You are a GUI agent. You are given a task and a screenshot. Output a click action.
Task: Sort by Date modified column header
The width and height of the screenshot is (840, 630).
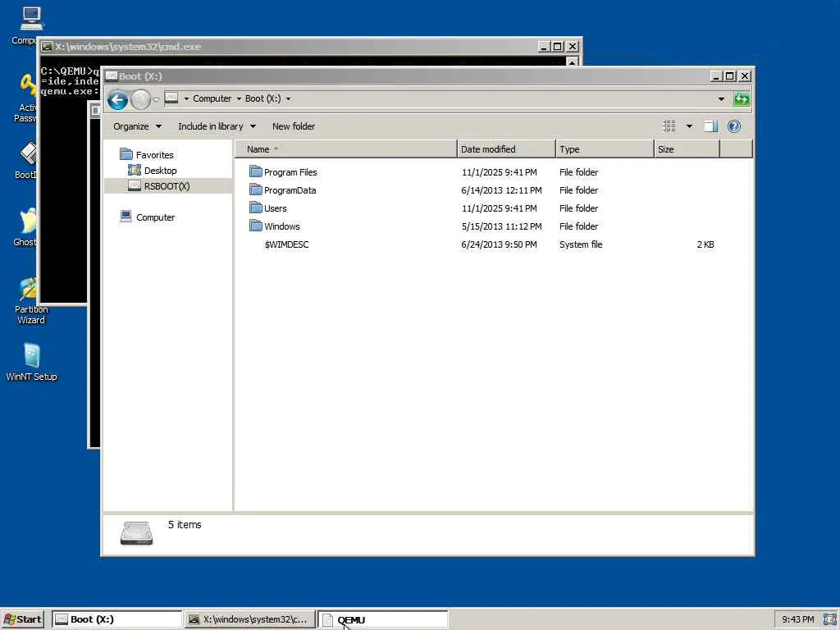click(x=506, y=149)
